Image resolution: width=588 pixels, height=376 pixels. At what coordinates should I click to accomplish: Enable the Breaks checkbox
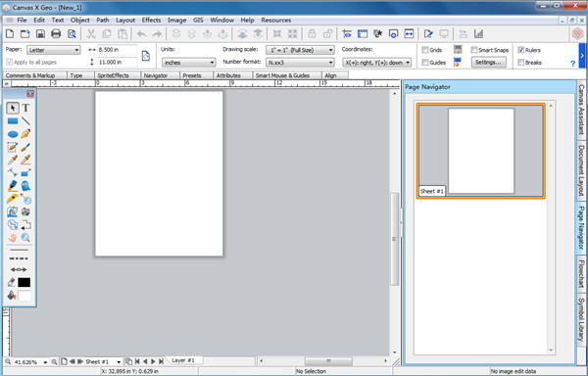521,62
